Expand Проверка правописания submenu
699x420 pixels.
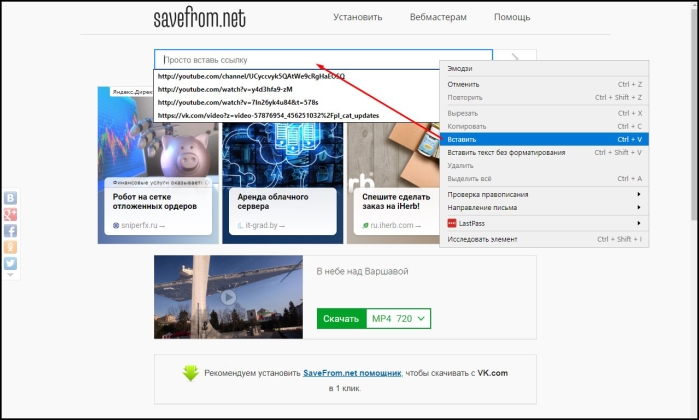(544, 194)
